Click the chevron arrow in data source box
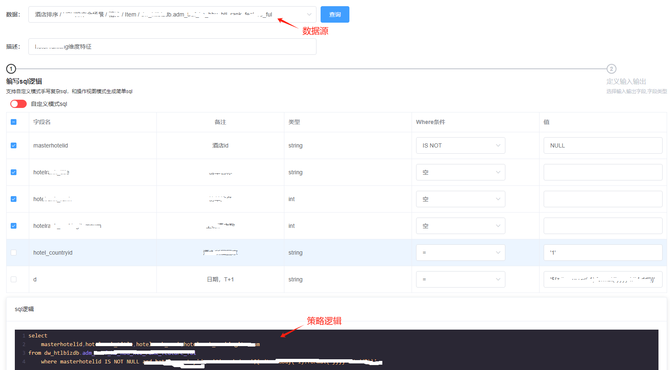The image size is (670, 370). tap(309, 15)
